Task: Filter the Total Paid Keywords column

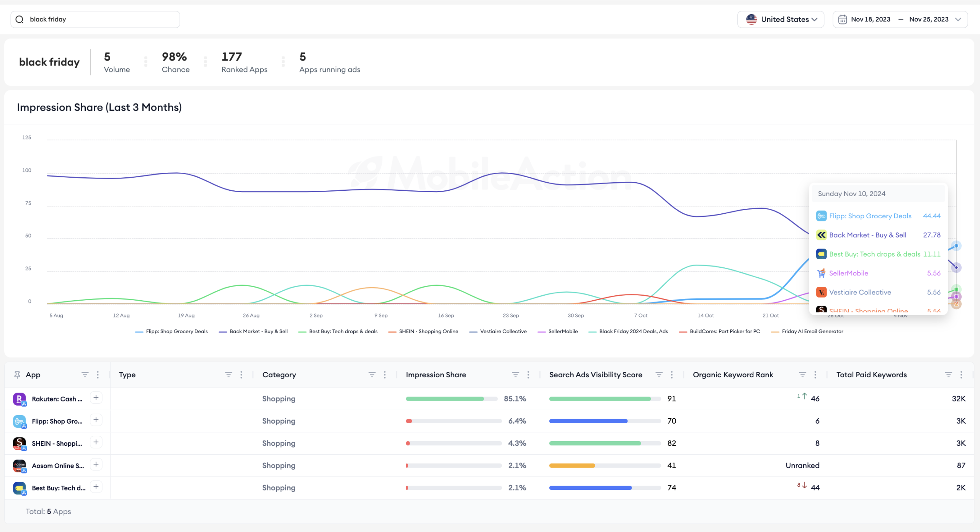Action: click(949, 375)
